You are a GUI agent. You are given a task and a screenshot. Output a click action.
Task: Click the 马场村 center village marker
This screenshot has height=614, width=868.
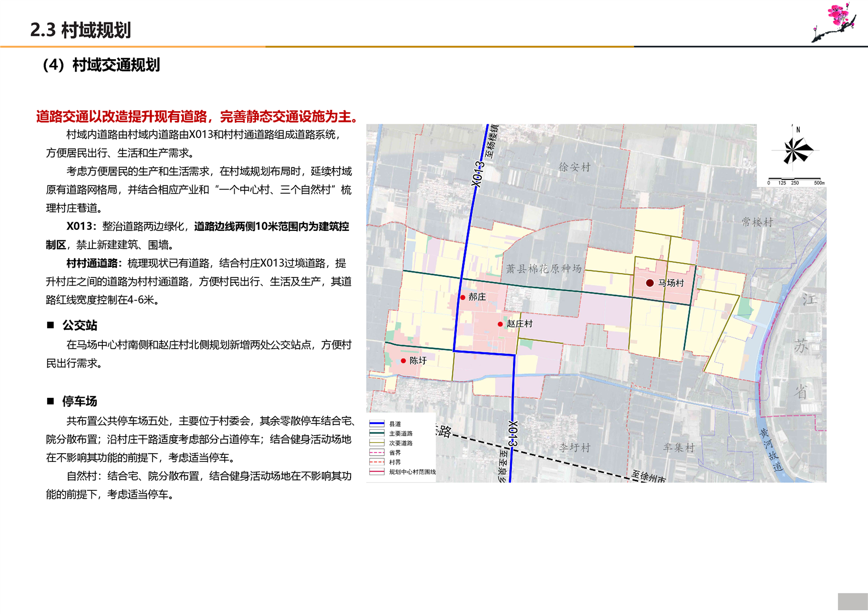[650, 283]
